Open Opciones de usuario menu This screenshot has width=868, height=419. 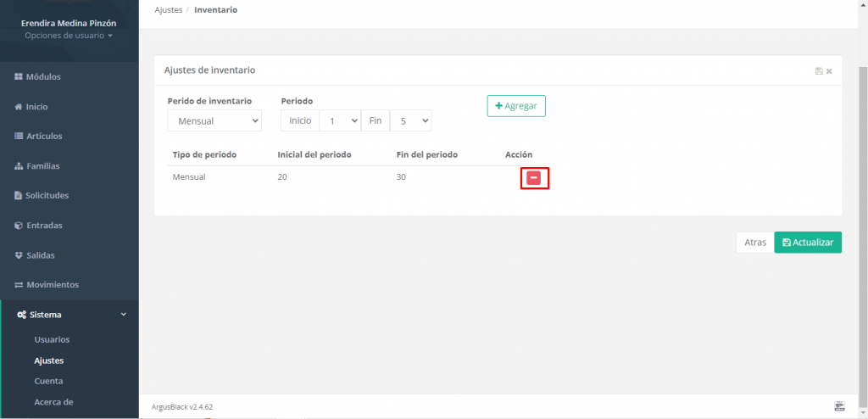pos(69,36)
